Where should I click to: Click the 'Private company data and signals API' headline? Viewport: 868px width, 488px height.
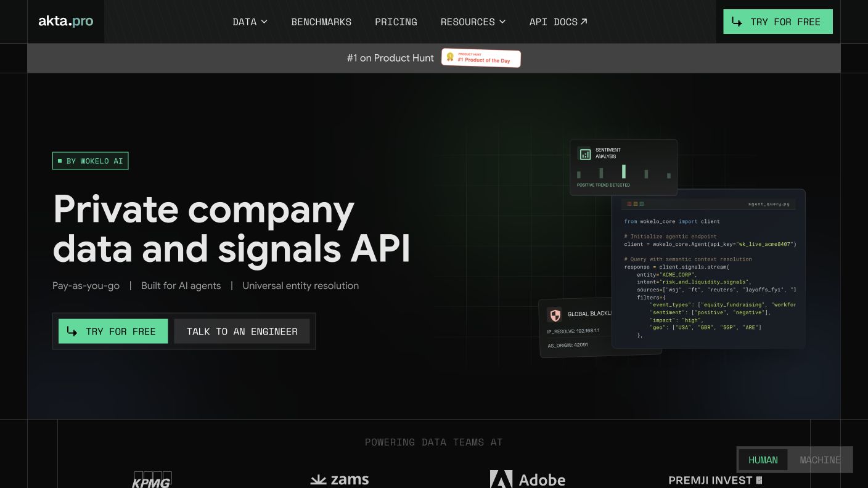(x=231, y=229)
